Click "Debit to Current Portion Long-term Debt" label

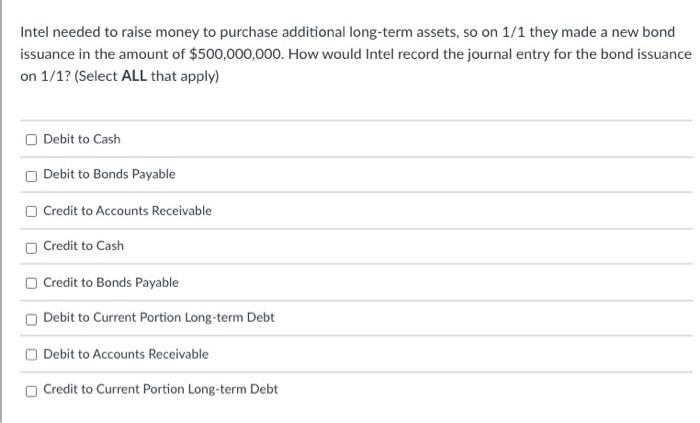coord(159,318)
